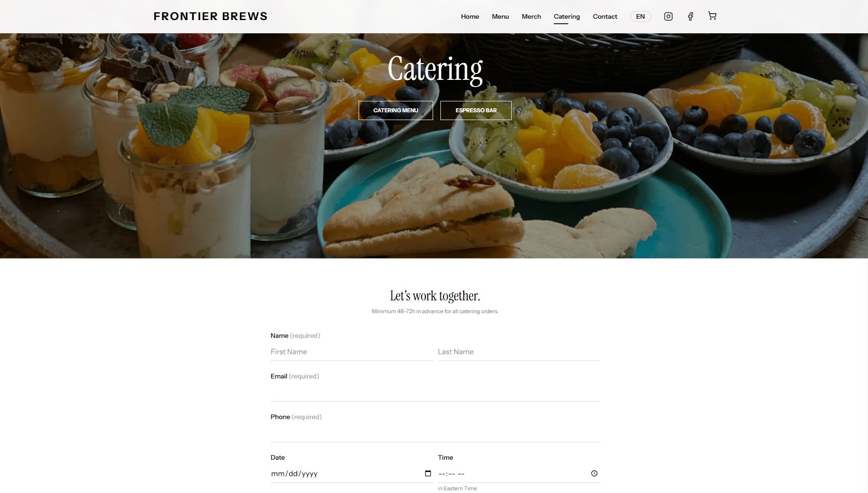Click the Frontier Brews logo
This screenshot has height=493, width=868.
coord(211,16)
